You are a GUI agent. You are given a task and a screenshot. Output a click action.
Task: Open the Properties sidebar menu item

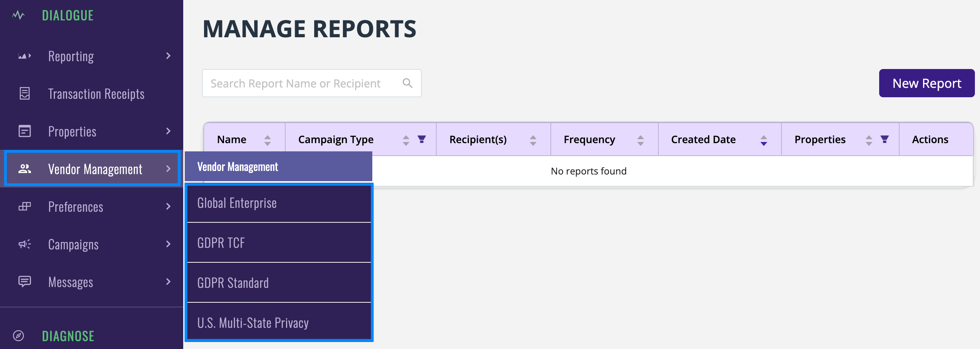pyautogui.click(x=91, y=131)
